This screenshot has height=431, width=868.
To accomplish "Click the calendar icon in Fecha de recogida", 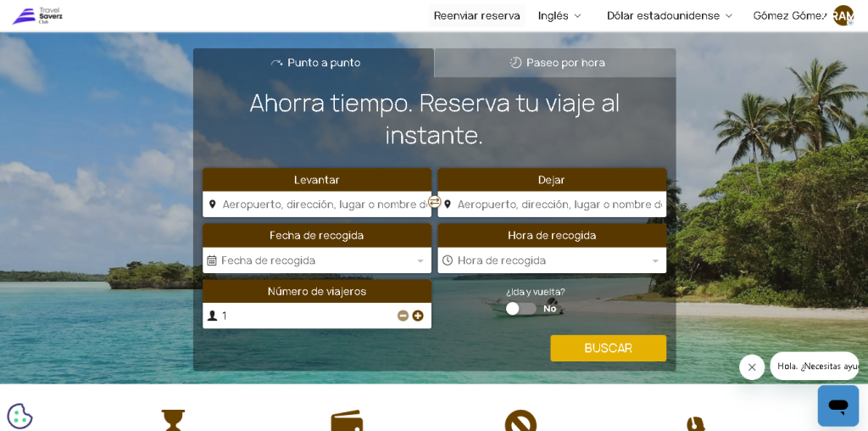I will click(x=212, y=260).
